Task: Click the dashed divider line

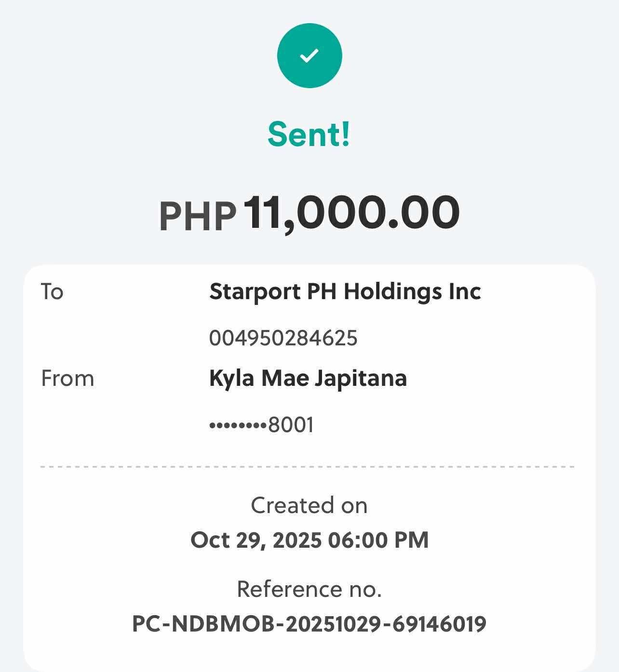Action: [x=308, y=467]
